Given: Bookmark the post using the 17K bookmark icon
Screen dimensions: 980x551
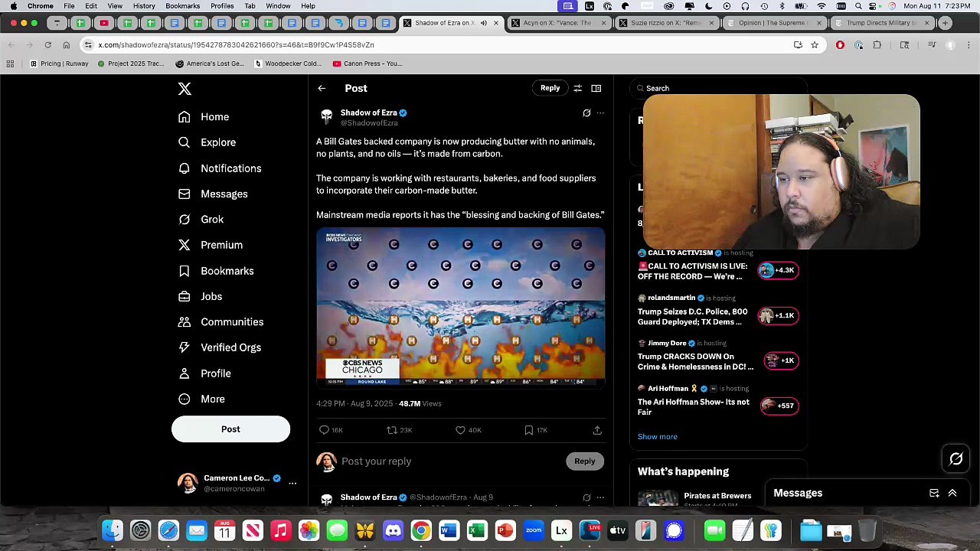Looking at the screenshot, I should coord(528,430).
